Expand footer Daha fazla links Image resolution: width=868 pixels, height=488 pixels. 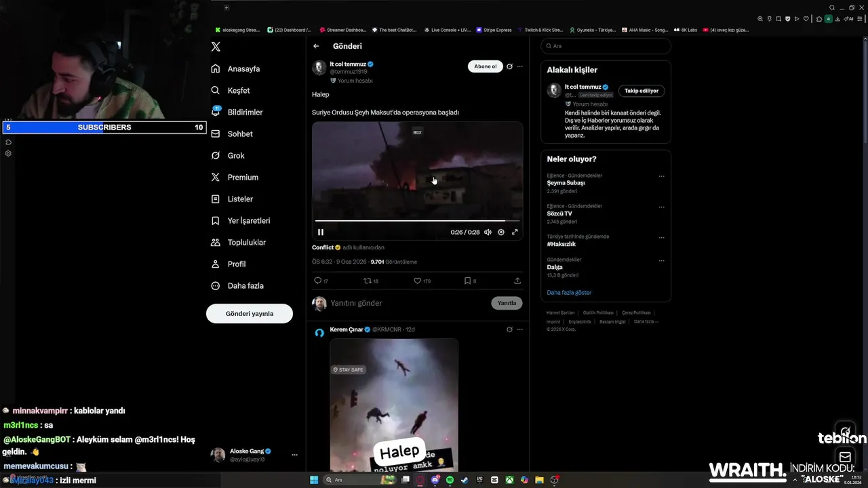646,321
